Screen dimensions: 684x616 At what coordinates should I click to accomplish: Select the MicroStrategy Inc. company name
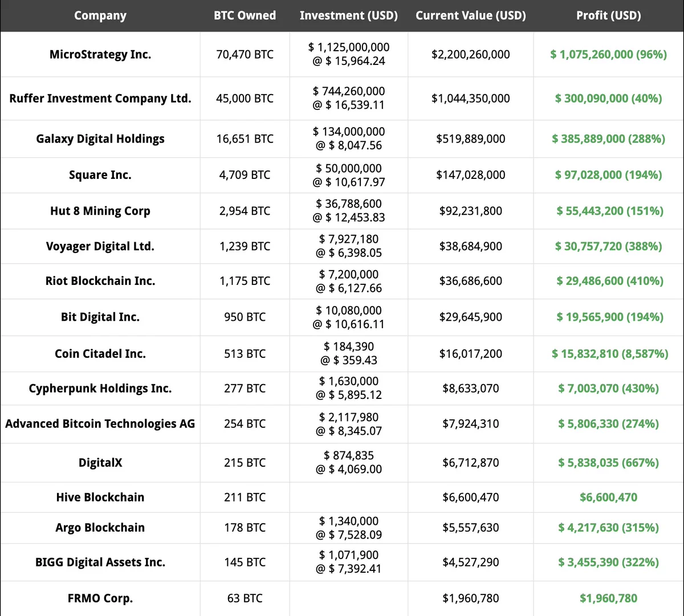pos(100,55)
